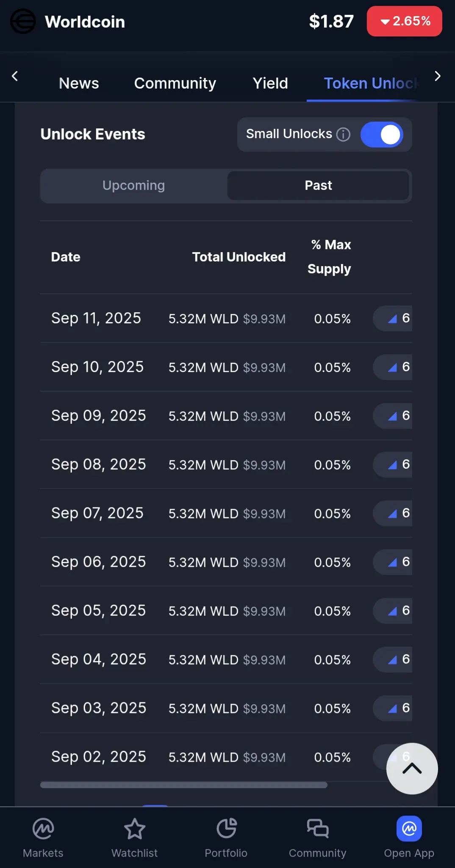
Task: Select the Past unlock events option
Action: (319, 186)
